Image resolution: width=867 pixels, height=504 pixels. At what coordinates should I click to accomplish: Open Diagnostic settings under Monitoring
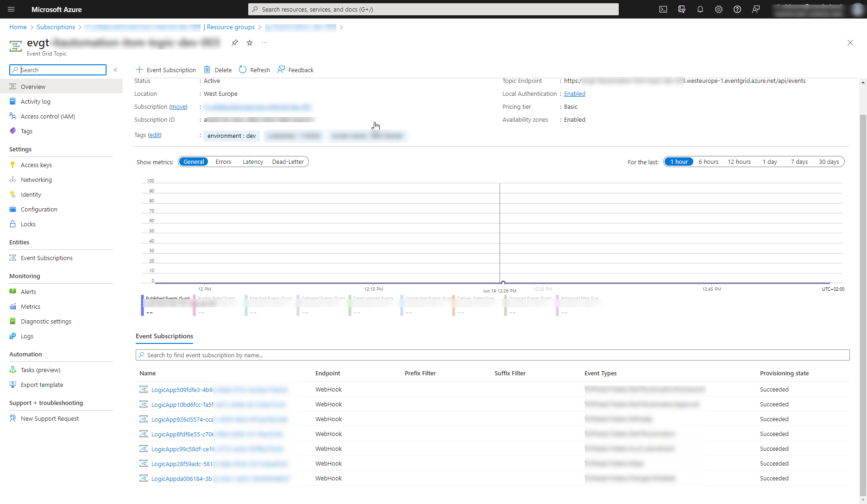[46, 321]
